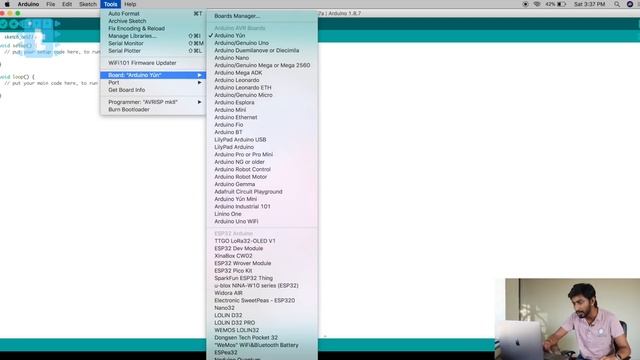This screenshot has height=360, width=640.
Task: Open the File menu
Action: [x=51, y=4]
